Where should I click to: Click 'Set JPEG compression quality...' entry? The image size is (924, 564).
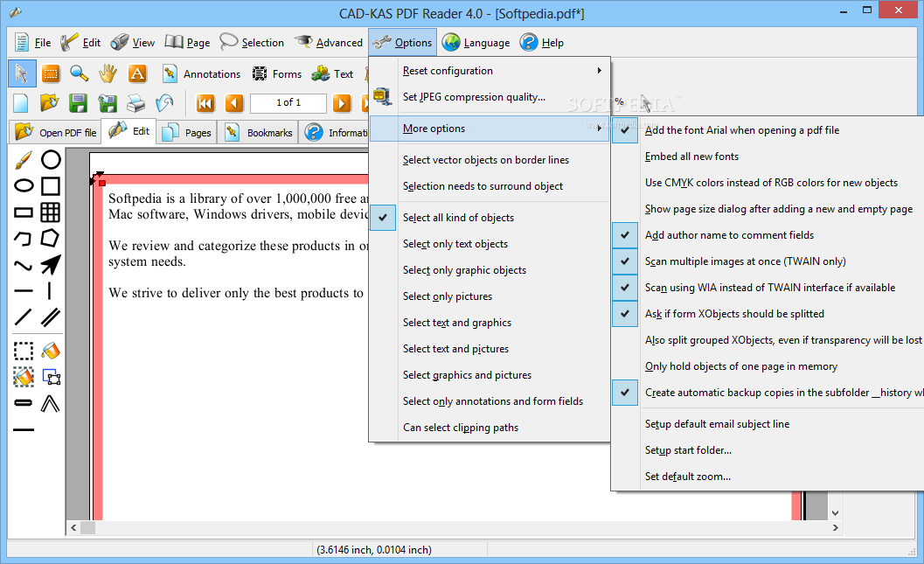490,97
